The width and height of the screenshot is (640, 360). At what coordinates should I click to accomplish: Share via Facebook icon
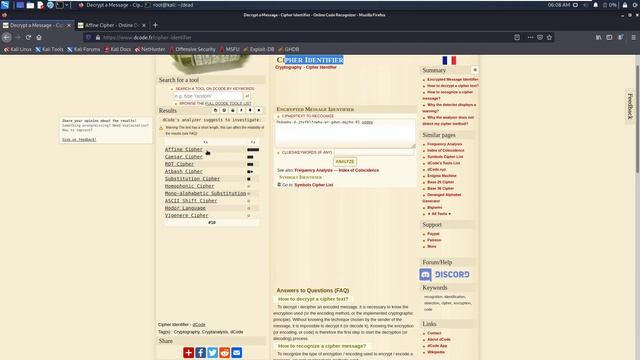coord(200,353)
